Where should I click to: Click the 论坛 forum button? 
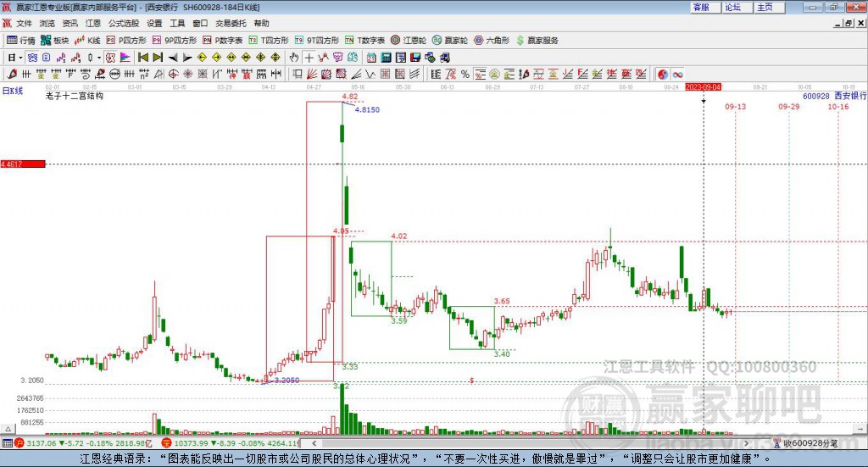738,7
